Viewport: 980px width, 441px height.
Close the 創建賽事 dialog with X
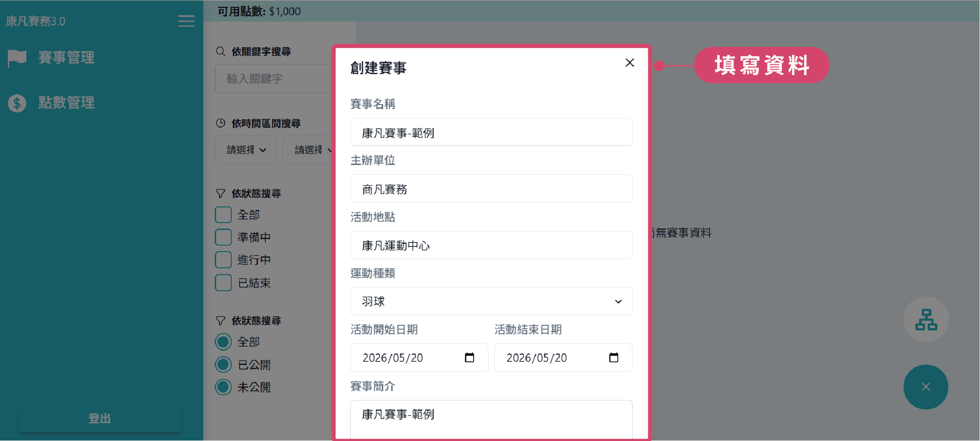pyautogui.click(x=629, y=63)
